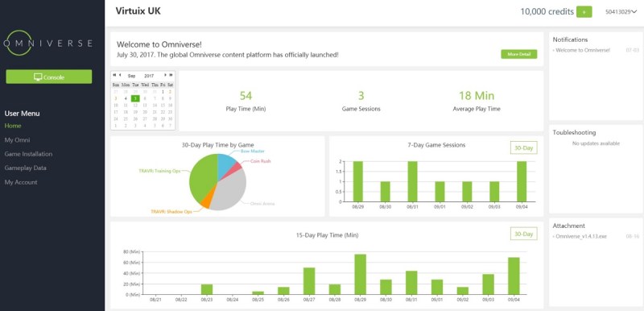644x311 pixels.
Task: Click the 09/02 bar in 7-Day Game Sessions
Action: coord(467,192)
